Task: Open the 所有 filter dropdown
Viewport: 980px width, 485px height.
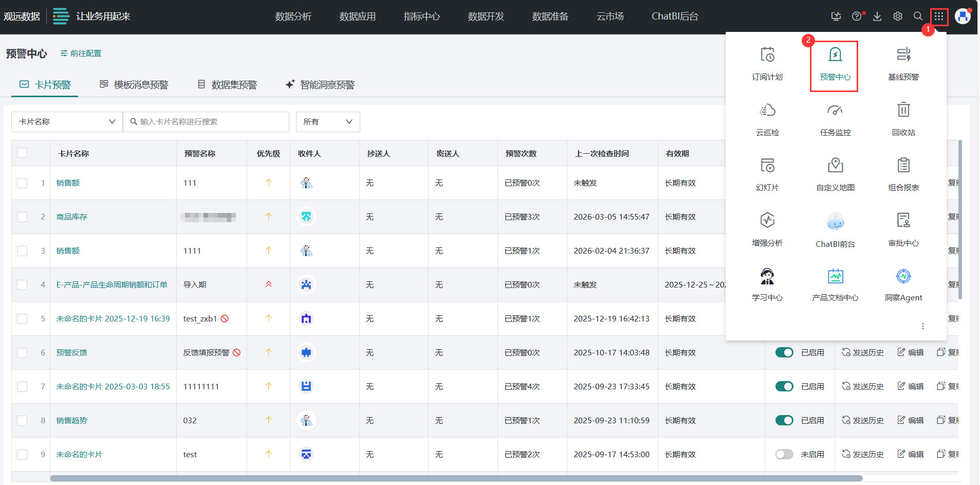Action: click(327, 122)
